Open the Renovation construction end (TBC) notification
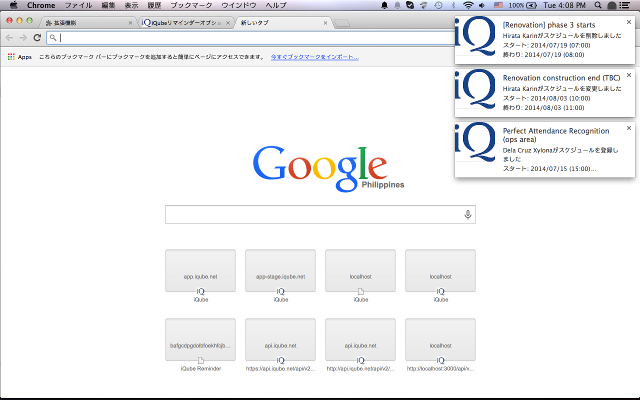Screen dimensions: 640x400 coord(545,93)
